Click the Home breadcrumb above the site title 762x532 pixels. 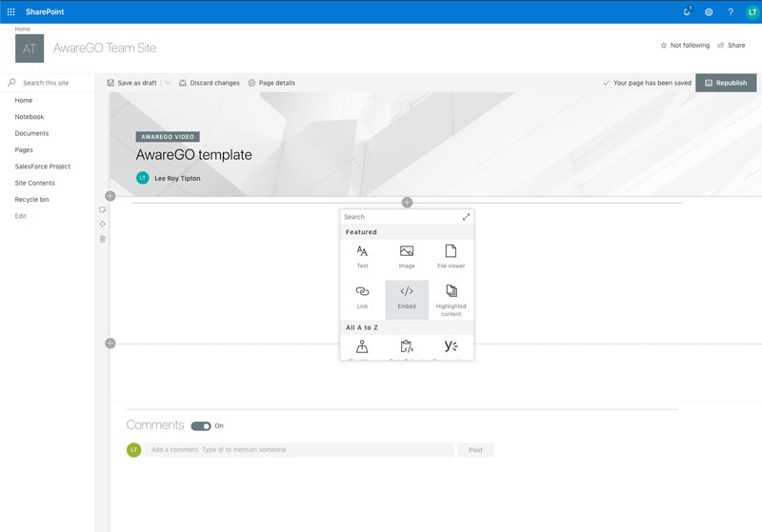click(22, 30)
